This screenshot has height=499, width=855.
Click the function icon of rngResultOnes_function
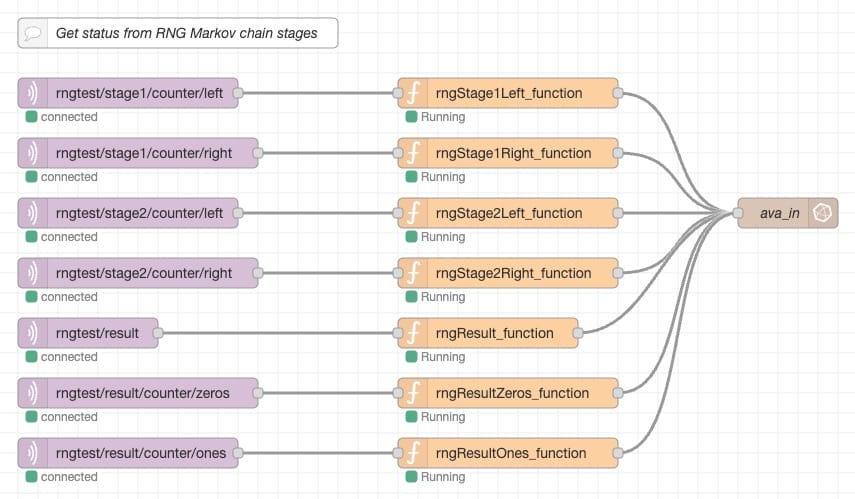(414, 453)
